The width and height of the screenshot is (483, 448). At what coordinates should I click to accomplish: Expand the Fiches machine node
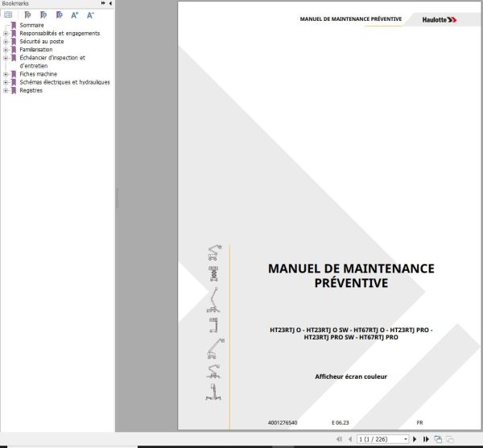[x=6, y=74]
